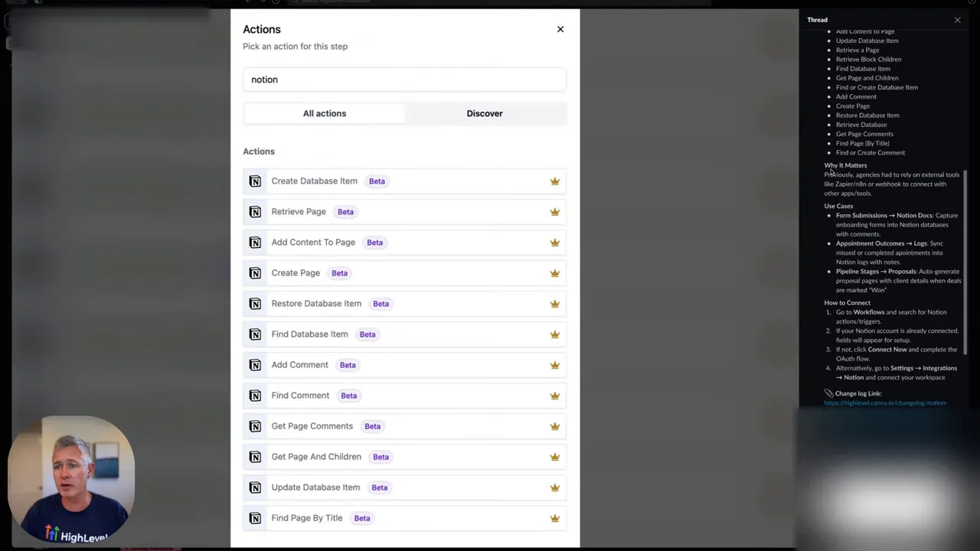Click the Notion icon beside Find Comment
The image size is (980, 551).
[255, 395]
